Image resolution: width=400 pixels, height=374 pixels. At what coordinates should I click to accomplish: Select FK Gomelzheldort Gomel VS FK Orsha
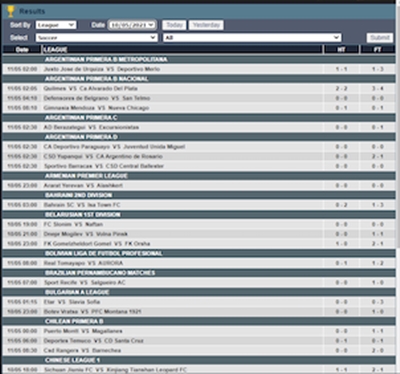[199, 244]
